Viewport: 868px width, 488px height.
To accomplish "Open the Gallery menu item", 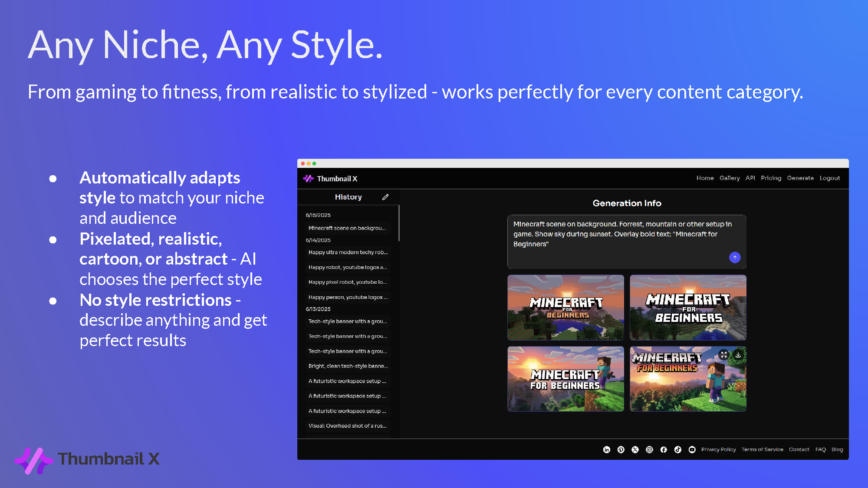I will pyautogui.click(x=730, y=178).
